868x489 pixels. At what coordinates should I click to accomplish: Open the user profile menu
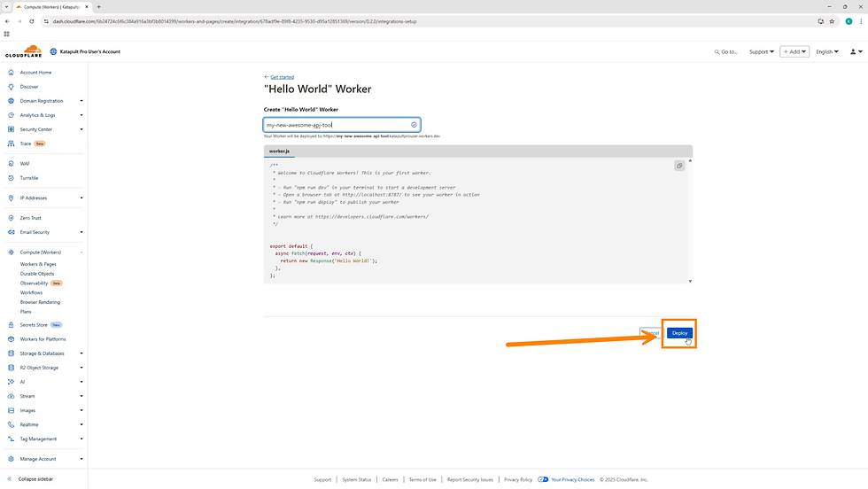856,51
